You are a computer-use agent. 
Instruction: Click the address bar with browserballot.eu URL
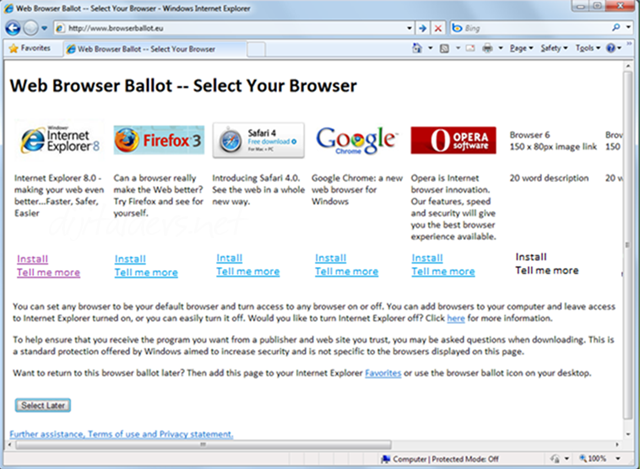coord(231,28)
